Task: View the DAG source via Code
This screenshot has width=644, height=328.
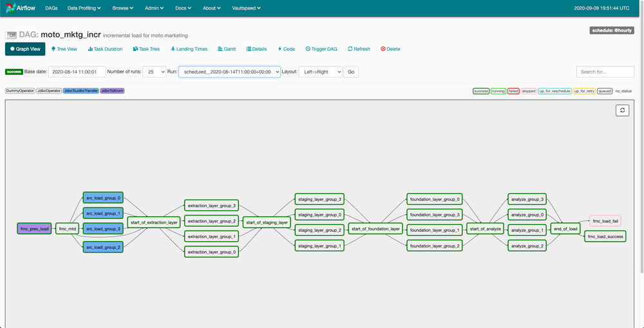Action: tap(287, 49)
